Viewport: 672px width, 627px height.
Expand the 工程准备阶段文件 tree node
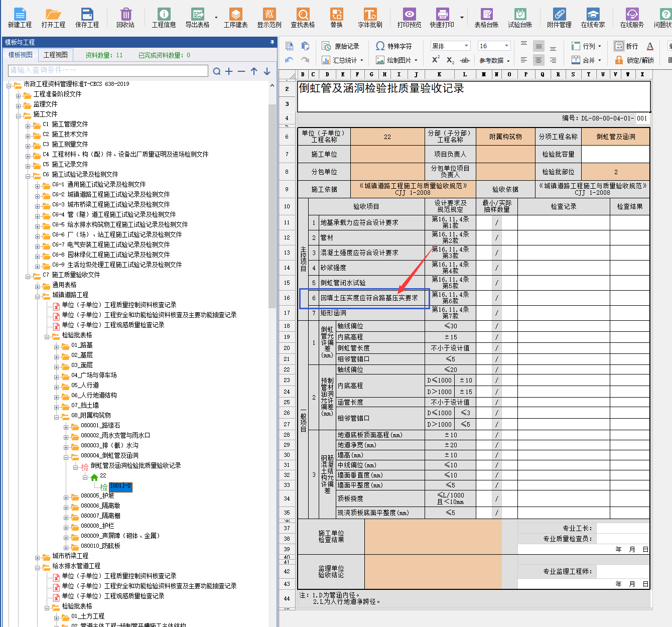pyautogui.click(x=18, y=95)
